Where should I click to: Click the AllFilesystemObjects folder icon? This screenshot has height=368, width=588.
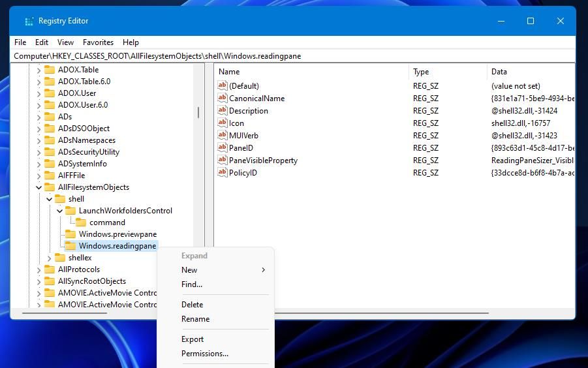(x=50, y=187)
